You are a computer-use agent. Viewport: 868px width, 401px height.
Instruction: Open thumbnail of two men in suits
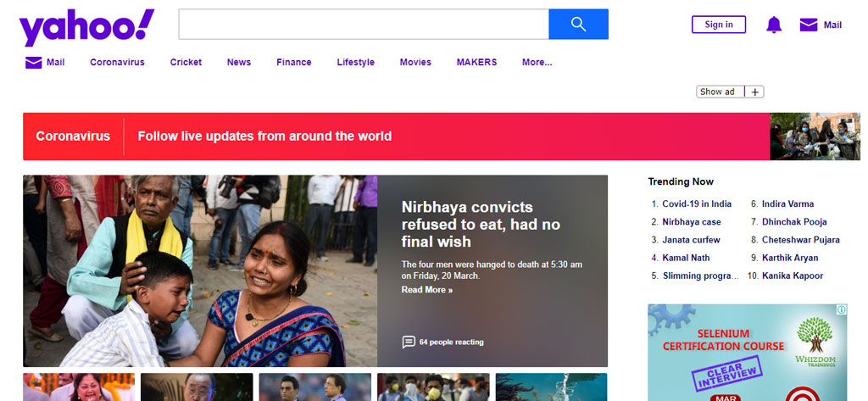tap(315, 387)
